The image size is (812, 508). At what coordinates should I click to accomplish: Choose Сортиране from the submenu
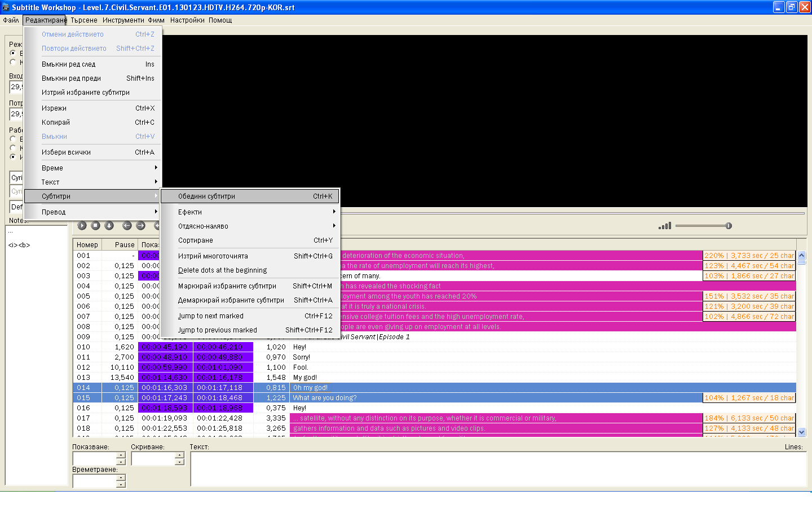(250, 240)
